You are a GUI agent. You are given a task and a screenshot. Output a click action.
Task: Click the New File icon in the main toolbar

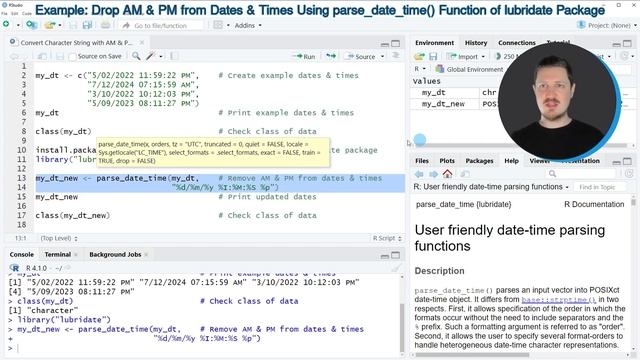point(6,24)
